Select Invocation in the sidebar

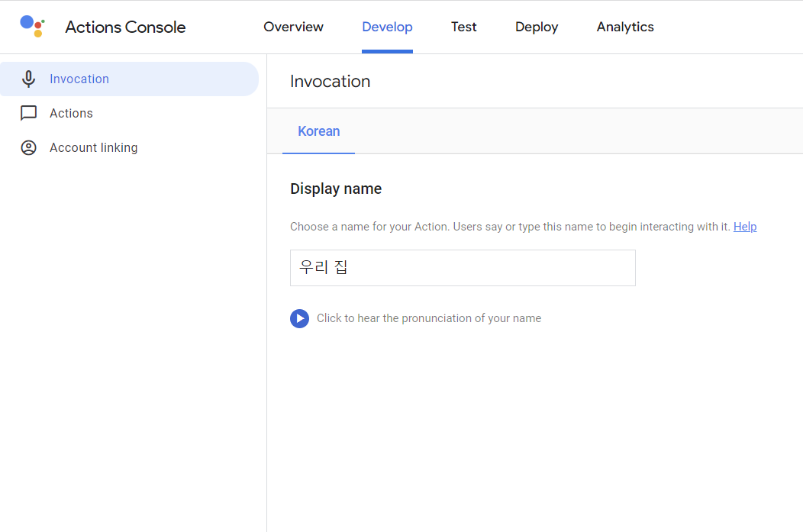[129, 79]
